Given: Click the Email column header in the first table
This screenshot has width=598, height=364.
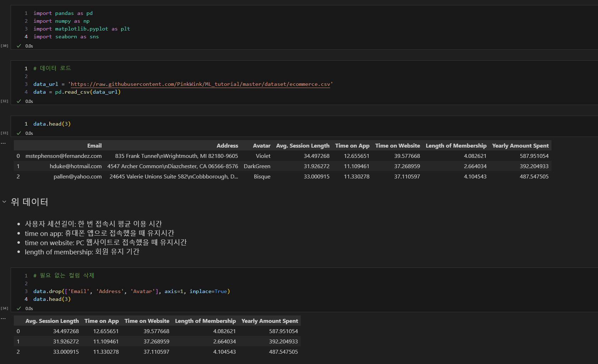Looking at the screenshot, I should tap(94, 145).
